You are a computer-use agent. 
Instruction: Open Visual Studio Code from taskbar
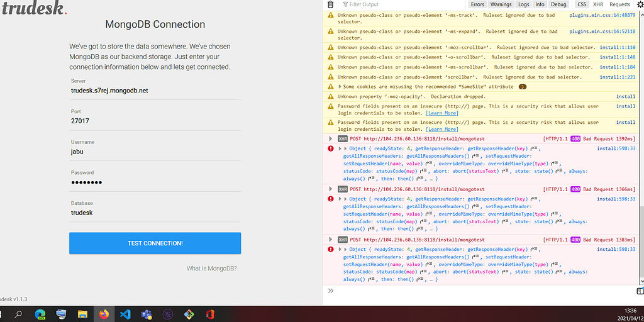pos(125,314)
